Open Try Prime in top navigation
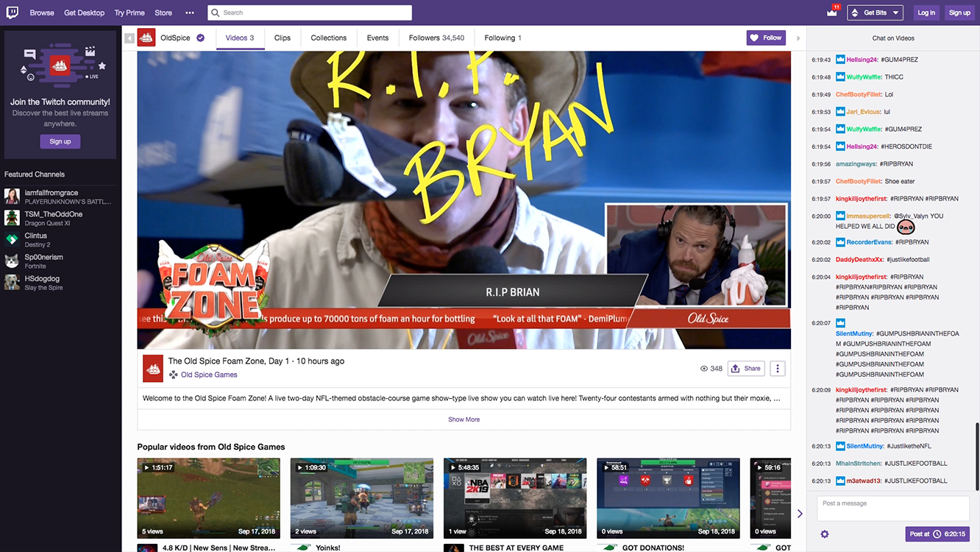Screen dimensions: 980x552 (x=129, y=13)
